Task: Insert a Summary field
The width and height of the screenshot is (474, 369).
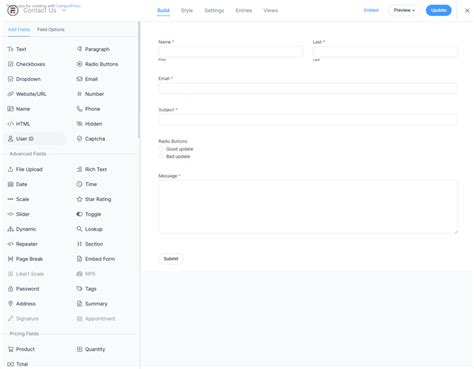Action: pyautogui.click(x=92, y=304)
